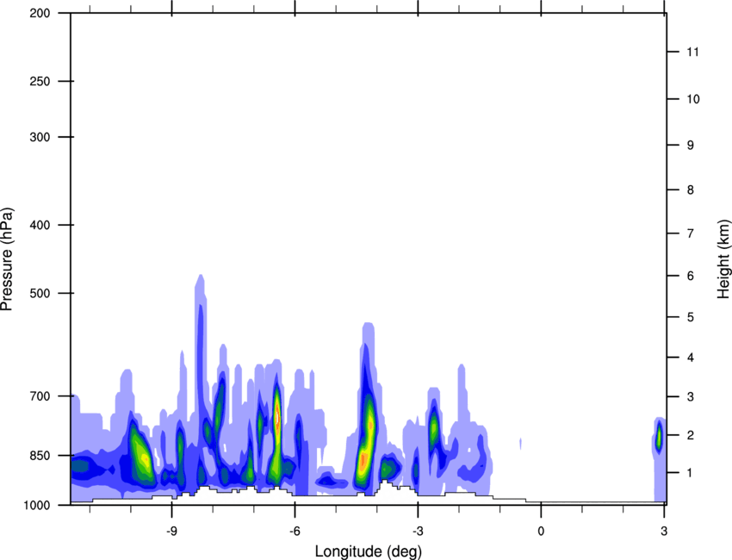Click the 0 longitude tick label
Image resolution: width=732 pixels, height=560 pixels.
[x=541, y=532]
